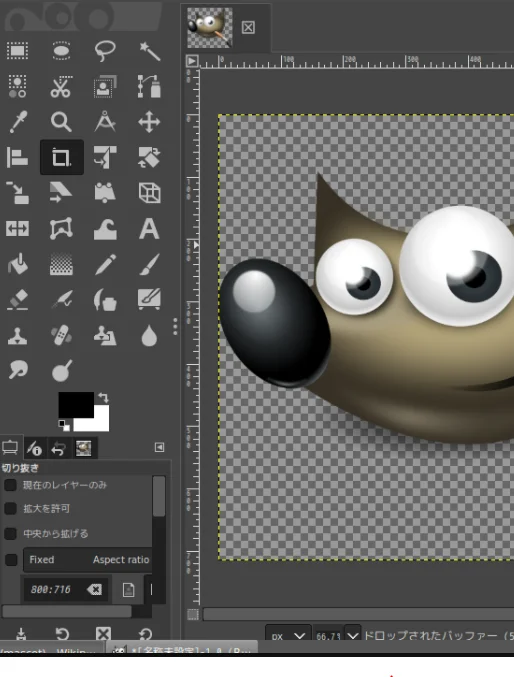Image resolution: width=514 pixels, height=677 pixels.
Task: Pick the Fuzzy Select magic wand tool
Action: (149, 51)
